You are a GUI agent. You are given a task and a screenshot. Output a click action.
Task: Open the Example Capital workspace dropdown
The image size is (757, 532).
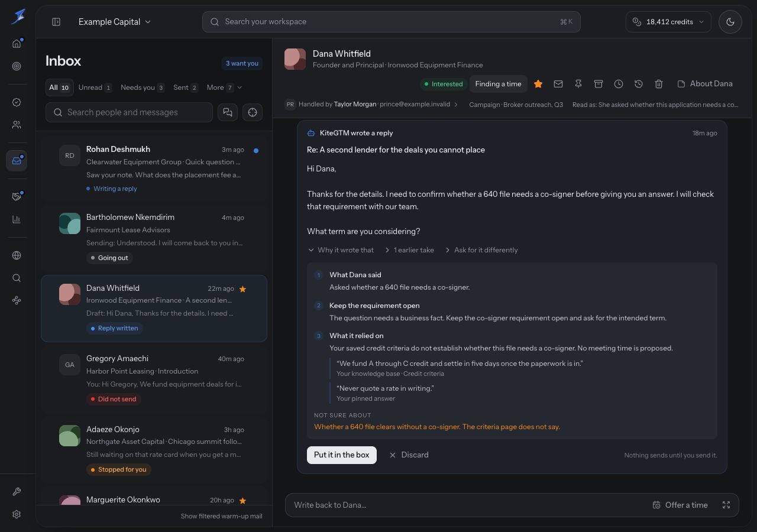[x=115, y=22]
